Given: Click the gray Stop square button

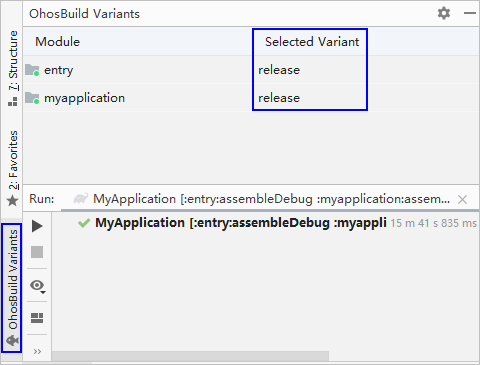Looking at the screenshot, I should click(x=37, y=252).
